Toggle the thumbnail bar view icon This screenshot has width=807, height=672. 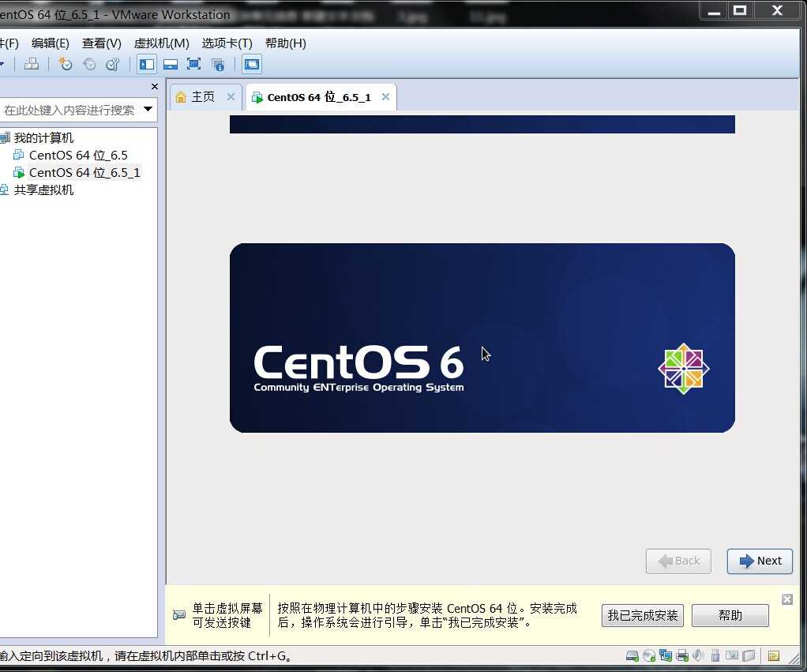tap(171, 64)
